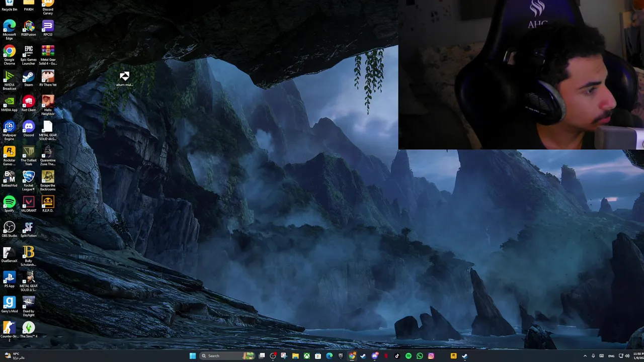
Task: Select the Hello Neighbor game shortcut
Action: click(x=48, y=105)
